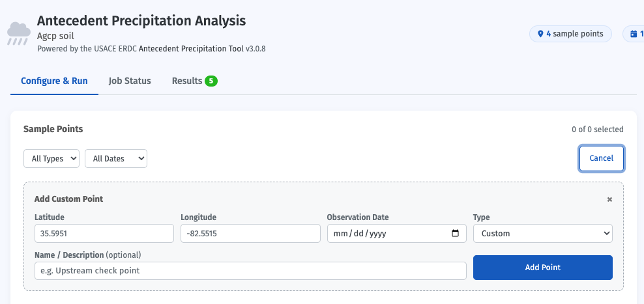Viewport: 644px width, 304px height.
Task: Click the 4 sample points badge
Action: point(570,34)
